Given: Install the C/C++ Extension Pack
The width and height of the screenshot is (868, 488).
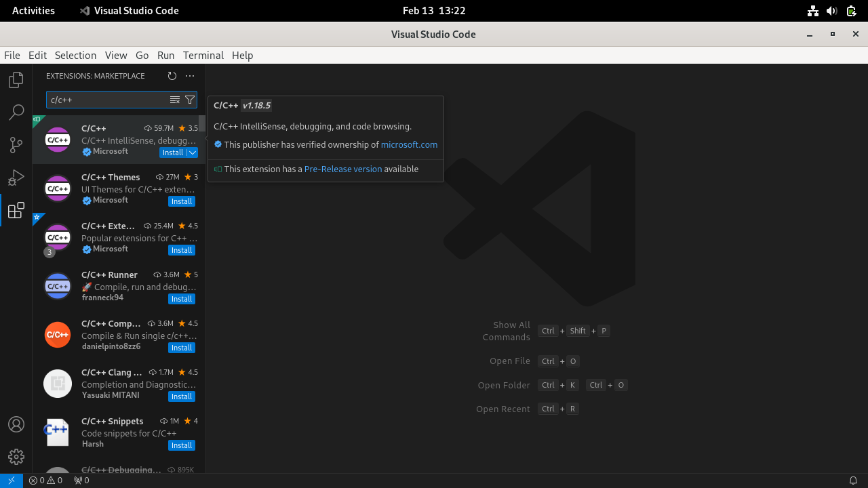Looking at the screenshot, I should coord(182,250).
